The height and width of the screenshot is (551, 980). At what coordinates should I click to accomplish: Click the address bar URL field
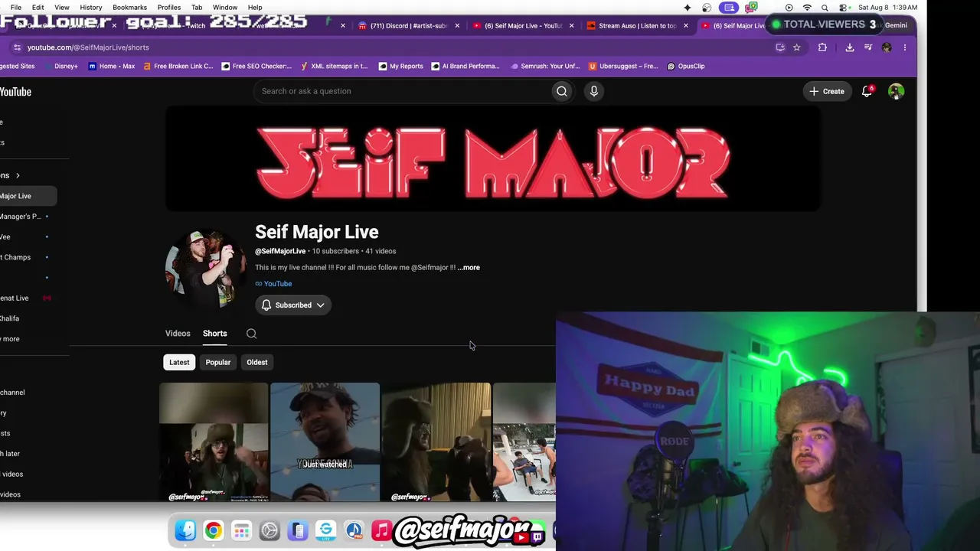(x=398, y=47)
